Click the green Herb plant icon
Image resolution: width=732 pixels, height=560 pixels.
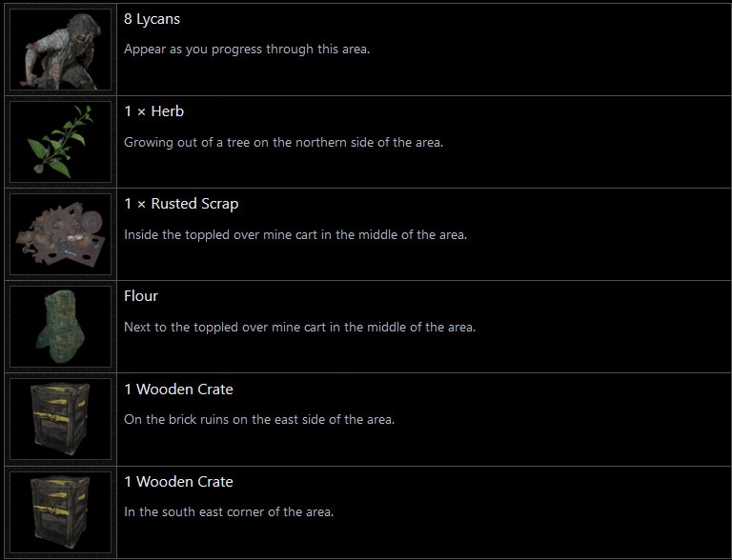59,142
